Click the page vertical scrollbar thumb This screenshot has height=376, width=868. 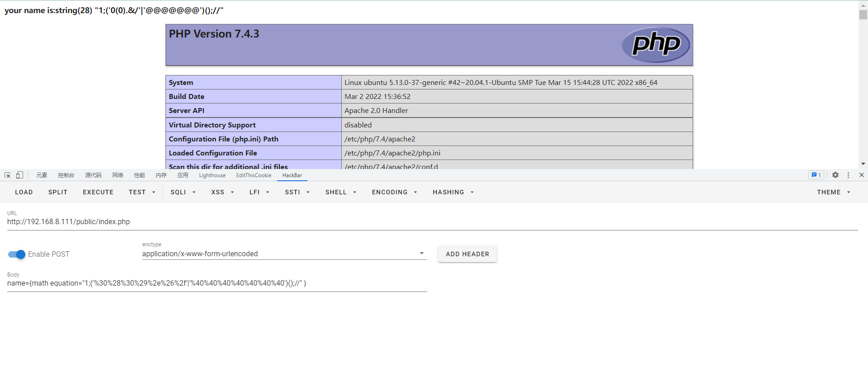pyautogui.click(x=863, y=14)
